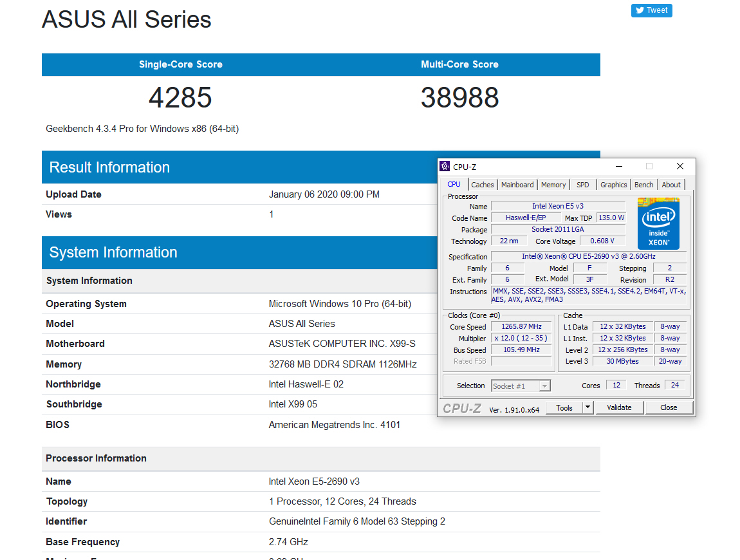
Task: Click the Cores value 12
Action: click(616, 386)
